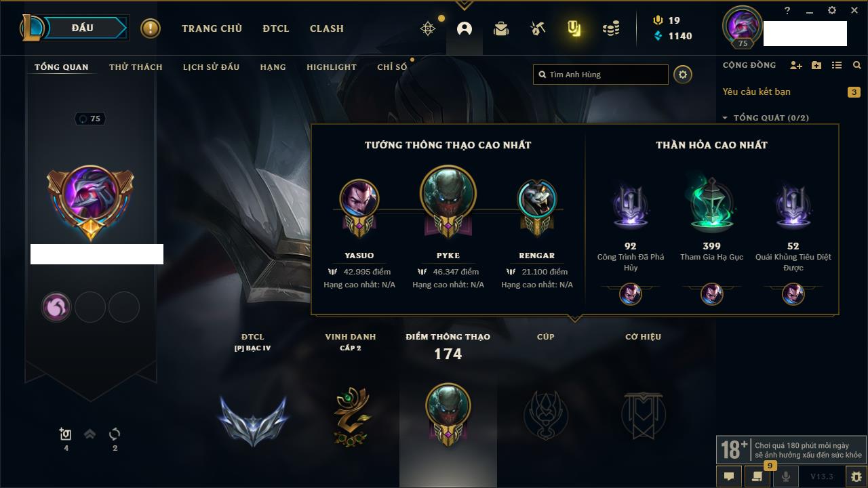This screenshot has width=868, height=488.
Task: Switch to the LỊCH SỬ ĐẤU tab
Action: click(x=211, y=67)
